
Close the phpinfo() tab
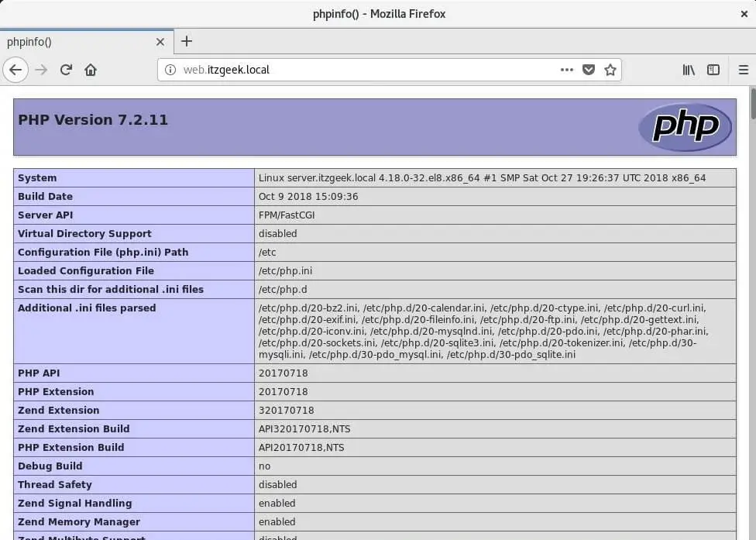[x=160, y=42]
